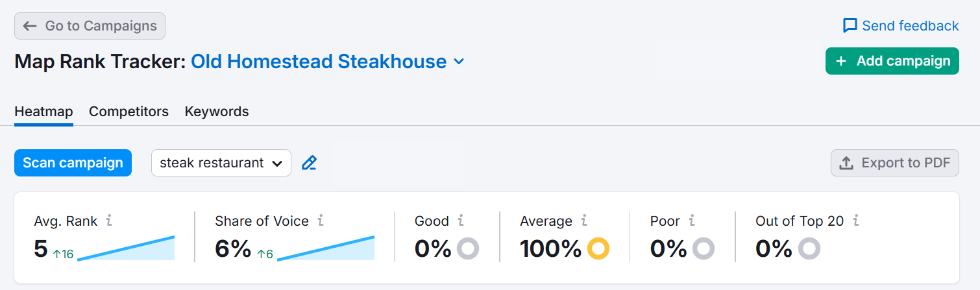Screen dimensions: 980x290
Task: Select the Heatmap tab
Action: click(x=43, y=112)
